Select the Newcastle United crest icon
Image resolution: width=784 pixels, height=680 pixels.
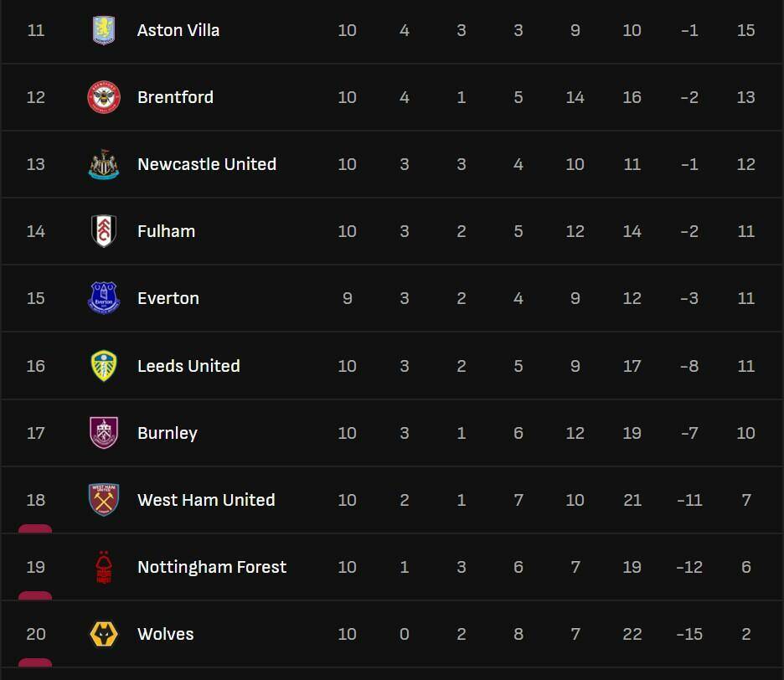pos(104,164)
